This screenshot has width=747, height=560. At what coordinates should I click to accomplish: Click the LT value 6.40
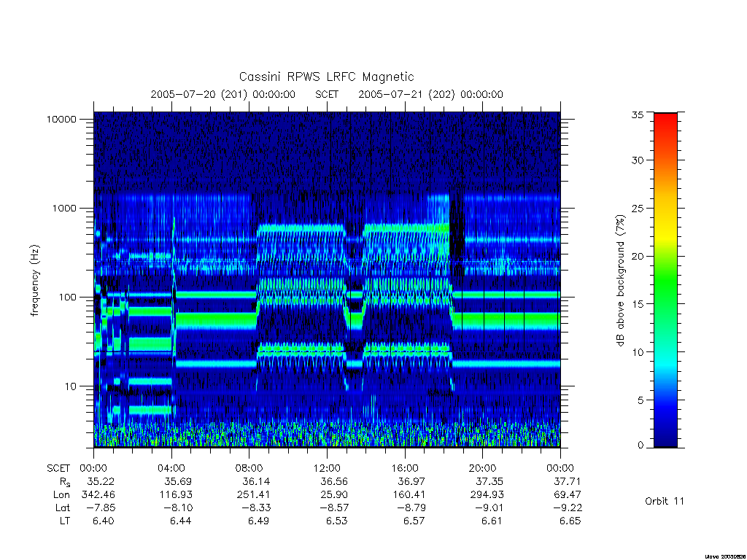tap(104, 521)
